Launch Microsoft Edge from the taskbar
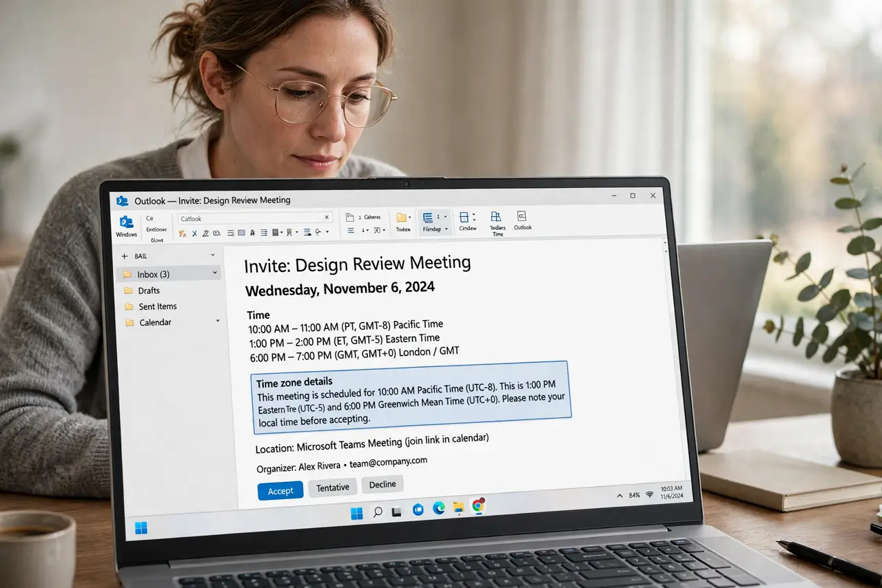 (x=438, y=509)
